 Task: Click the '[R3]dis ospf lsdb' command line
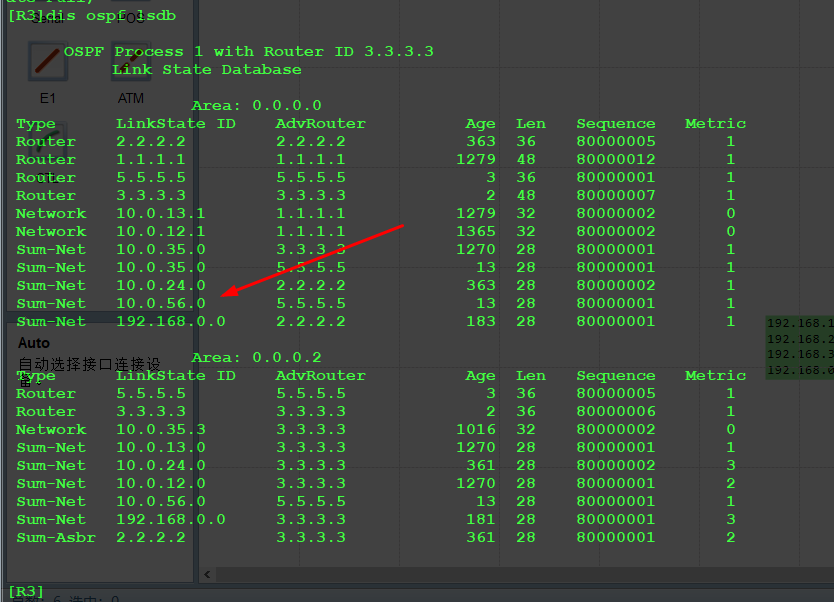pyautogui.click(x=92, y=16)
